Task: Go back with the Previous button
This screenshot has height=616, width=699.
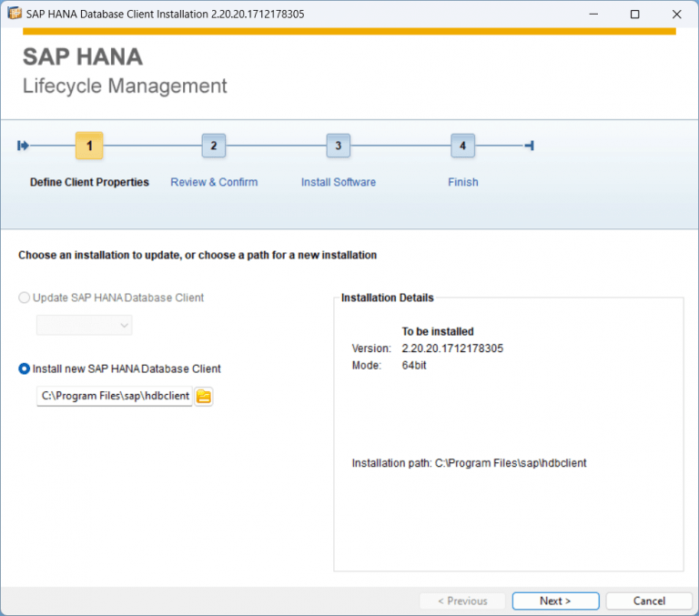Action: pyautogui.click(x=462, y=601)
